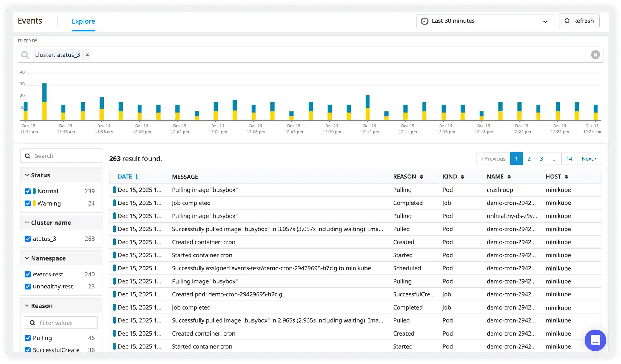Uncheck the events-test namespace

tap(28, 274)
